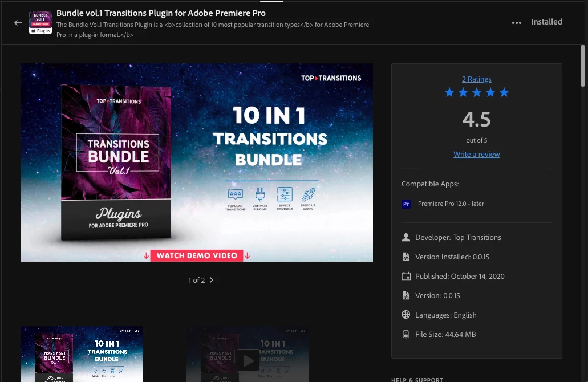
Task: Click the main 10 in 1 Transitions banner
Action: (x=197, y=162)
